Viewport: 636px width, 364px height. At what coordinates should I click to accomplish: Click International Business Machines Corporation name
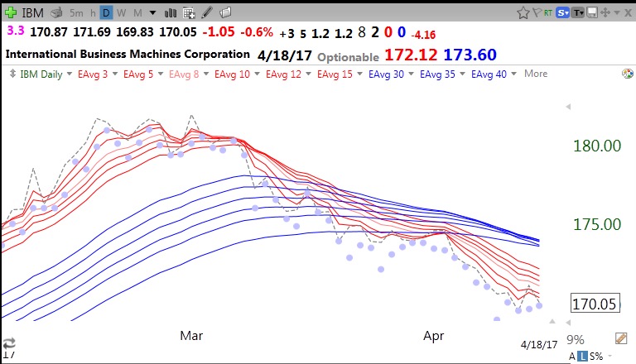tap(128, 54)
